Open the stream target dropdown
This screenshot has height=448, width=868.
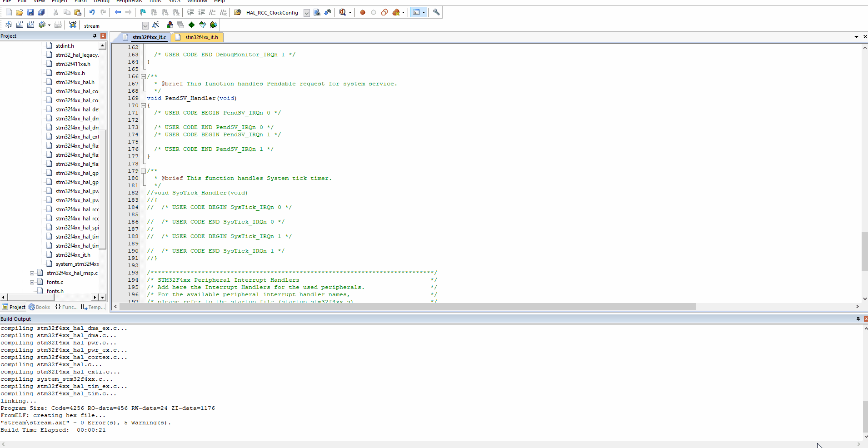145,25
